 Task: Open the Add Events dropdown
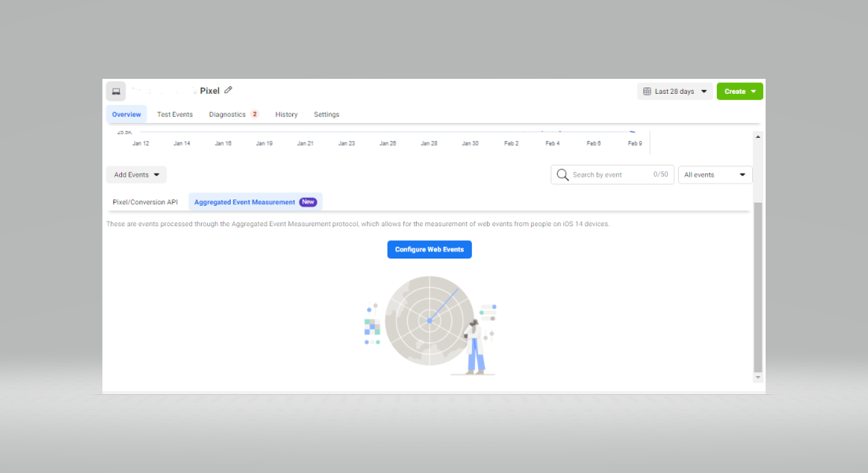coord(136,175)
